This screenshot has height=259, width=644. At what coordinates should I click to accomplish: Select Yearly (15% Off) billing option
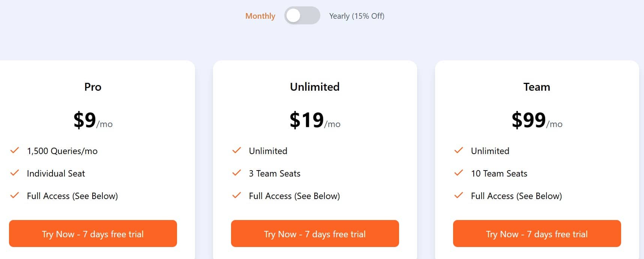[x=357, y=16]
